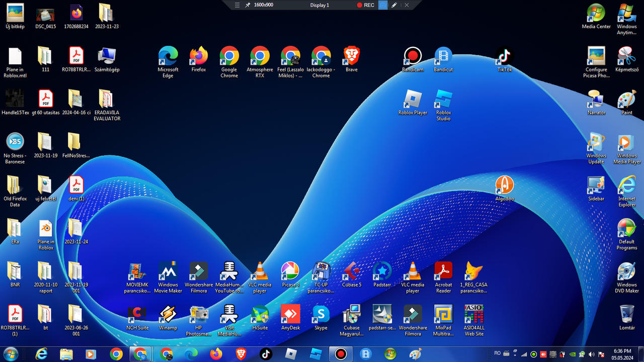Toggle the screenshot capture mode on recorder bar
Screen dimensions: 644x362
tap(383, 5)
